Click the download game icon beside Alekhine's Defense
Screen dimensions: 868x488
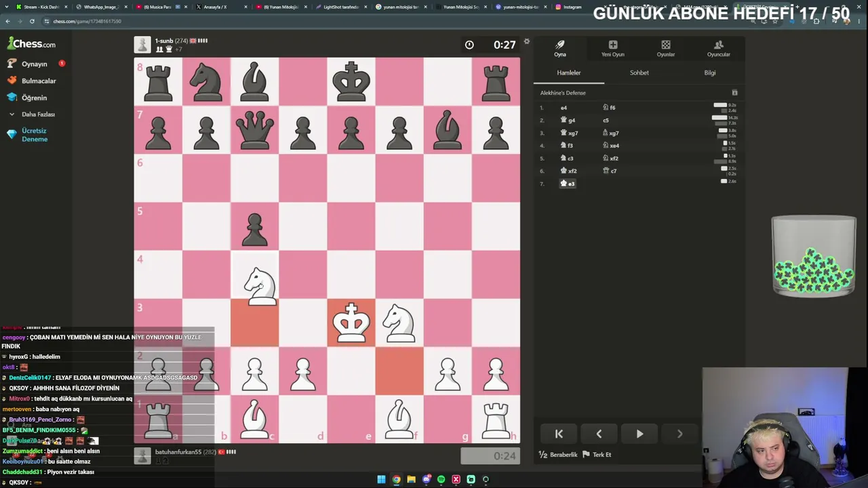[734, 93]
